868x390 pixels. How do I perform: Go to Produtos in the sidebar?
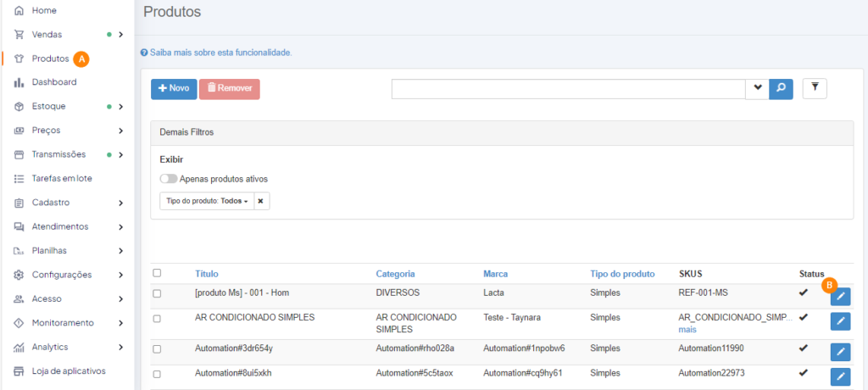pyautogui.click(x=50, y=58)
